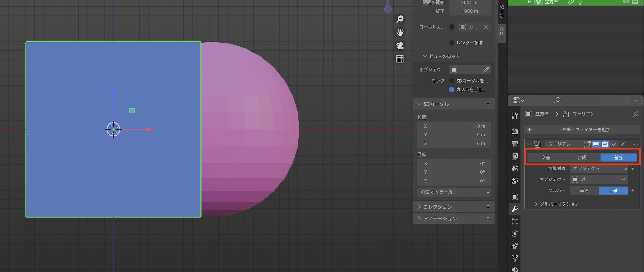Viewport: 644px width, 272px height.
Task: Click the zoom view magnifier icon
Action: [400, 19]
